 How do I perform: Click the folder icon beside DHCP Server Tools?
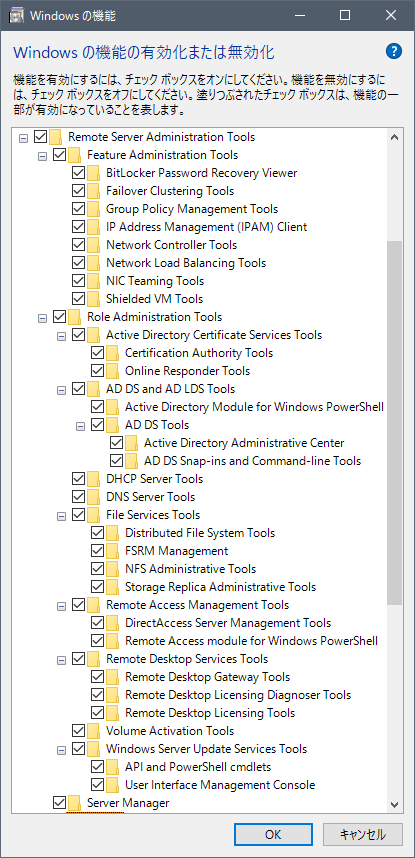click(94, 479)
